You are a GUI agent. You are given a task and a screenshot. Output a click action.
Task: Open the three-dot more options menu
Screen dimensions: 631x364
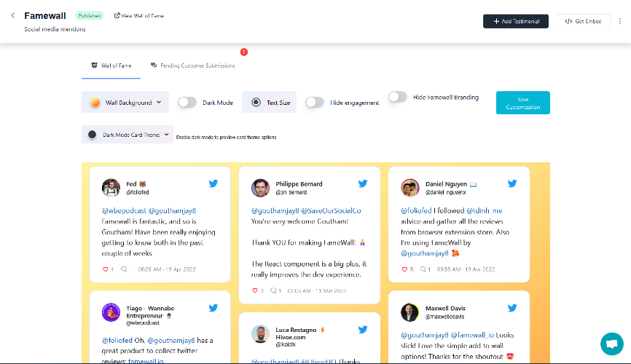pyautogui.click(x=620, y=21)
